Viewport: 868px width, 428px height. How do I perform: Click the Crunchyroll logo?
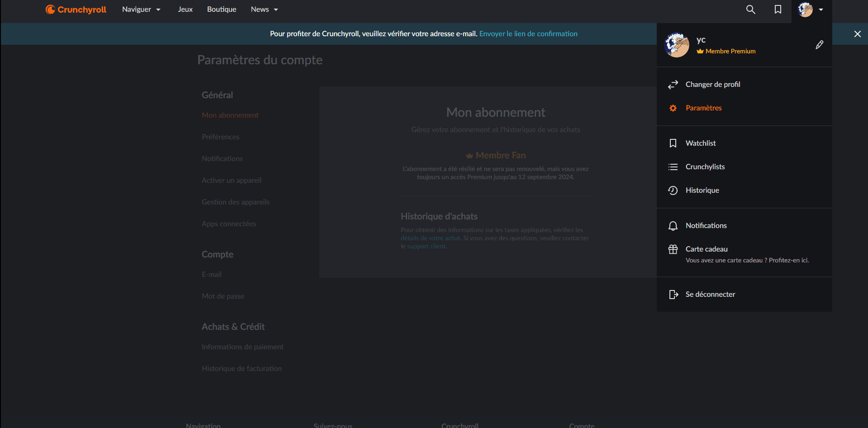pos(76,10)
